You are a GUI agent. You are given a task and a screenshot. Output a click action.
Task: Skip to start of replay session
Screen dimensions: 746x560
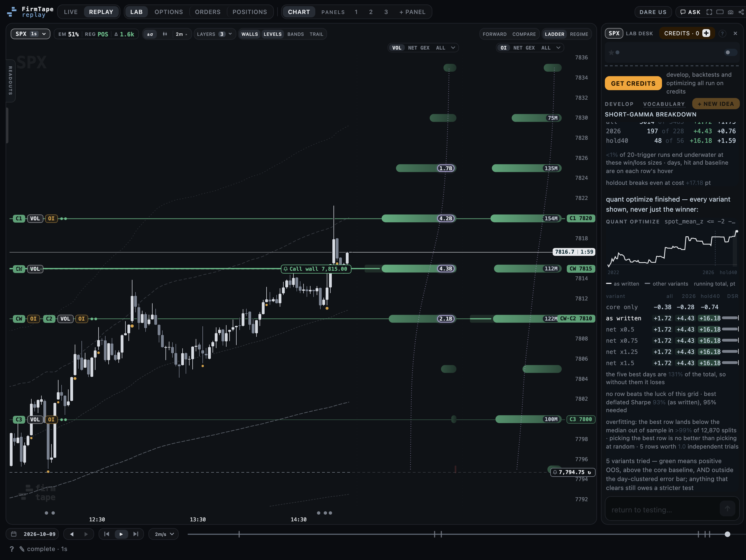pyautogui.click(x=107, y=534)
